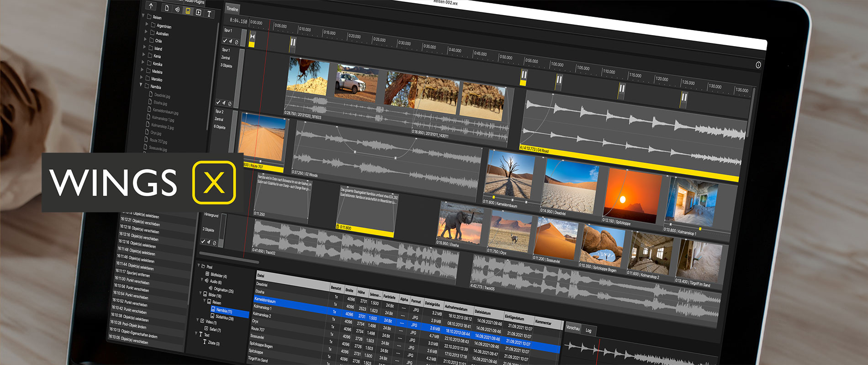868x365 pixels.
Task: Toggle the speaker button on Spur 1 Zentral track
Action: point(224,103)
